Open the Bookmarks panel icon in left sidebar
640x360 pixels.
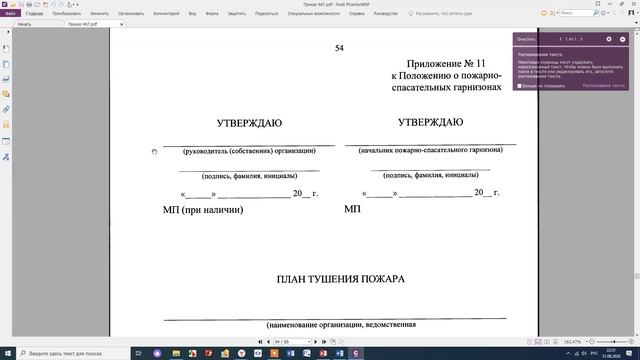pyautogui.click(x=6, y=49)
